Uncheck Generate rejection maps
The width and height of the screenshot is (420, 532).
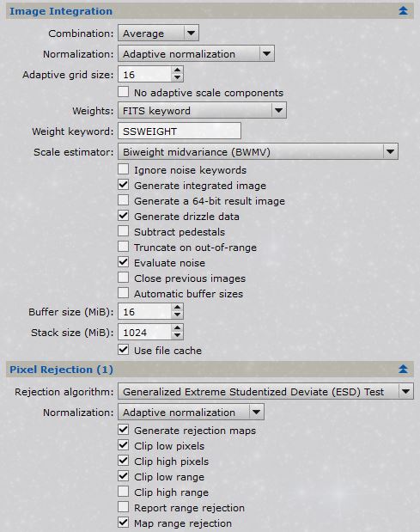tap(124, 430)
